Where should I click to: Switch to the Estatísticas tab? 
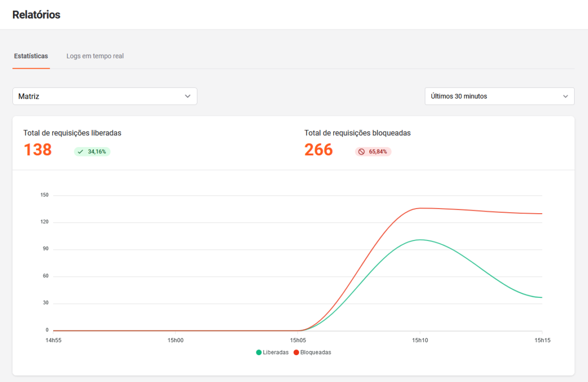point(31,56)
